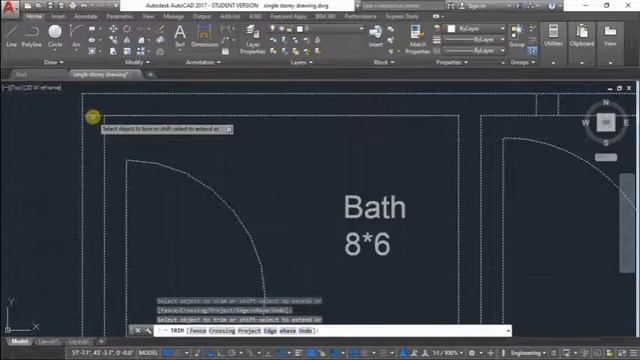Image resolution: width=640 pixels, height=360 pixels.
Task: Expand the Modify panel
Action: (x=137, y=62)
